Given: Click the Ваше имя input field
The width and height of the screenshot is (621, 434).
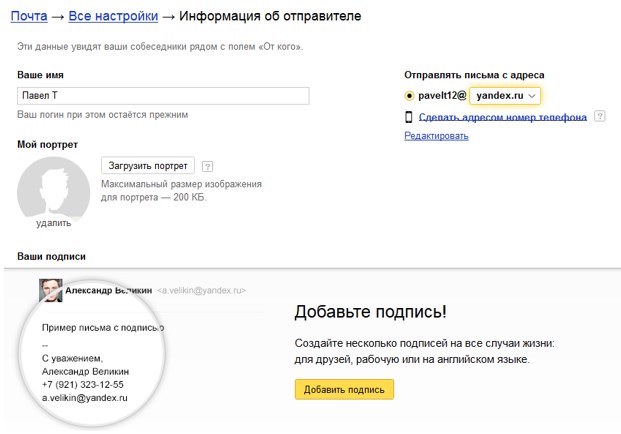Looking at the screenshot, I should [x=163, y=96].
